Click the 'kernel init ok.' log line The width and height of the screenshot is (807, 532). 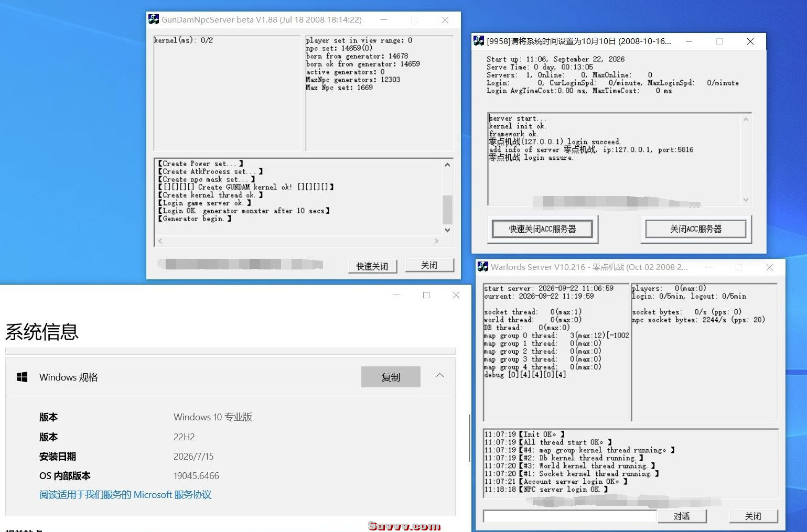click(x=518, y=126)
